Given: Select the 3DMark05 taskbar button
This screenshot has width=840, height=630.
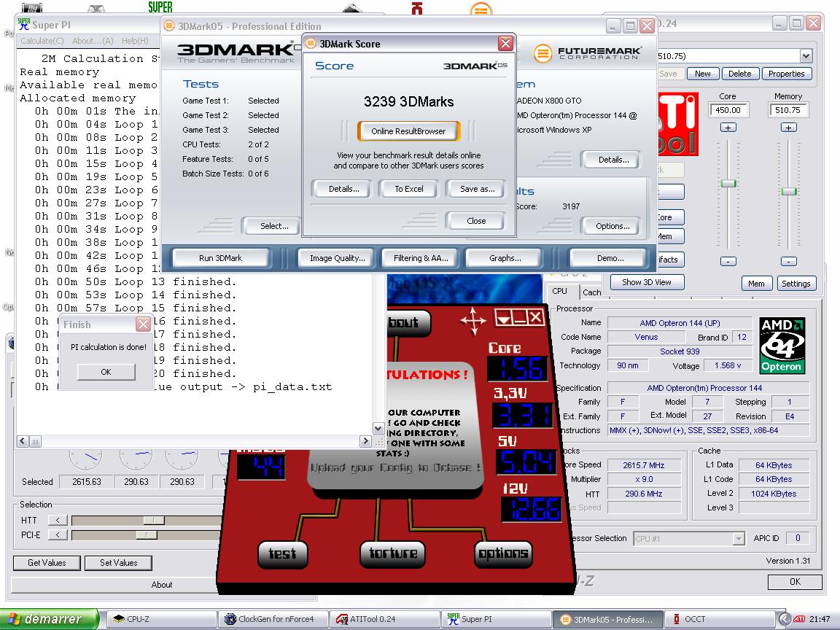Looking at the screenshot, I should pyautogui.click(x=609, y=619).
